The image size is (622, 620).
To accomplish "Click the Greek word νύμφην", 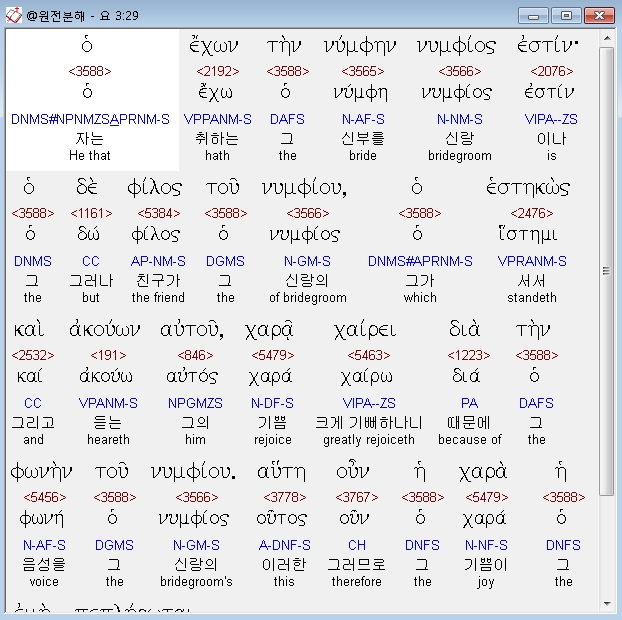I will pyautogui.click(x=360, y=47).
